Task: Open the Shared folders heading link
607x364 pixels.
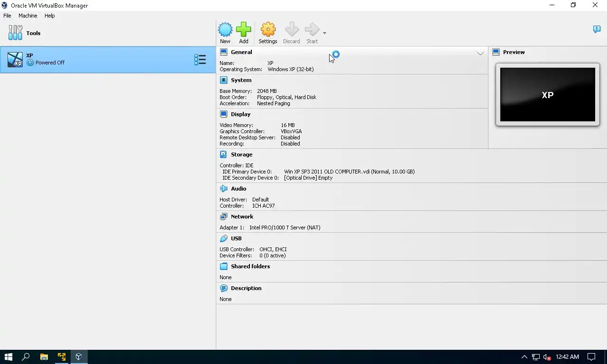Action: tap(250, 266)
